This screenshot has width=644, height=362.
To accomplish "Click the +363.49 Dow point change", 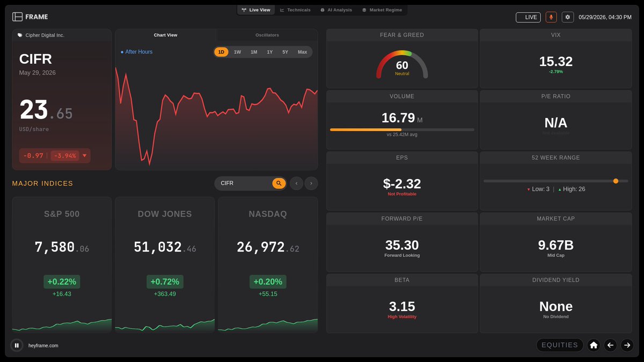I will 165,294.
